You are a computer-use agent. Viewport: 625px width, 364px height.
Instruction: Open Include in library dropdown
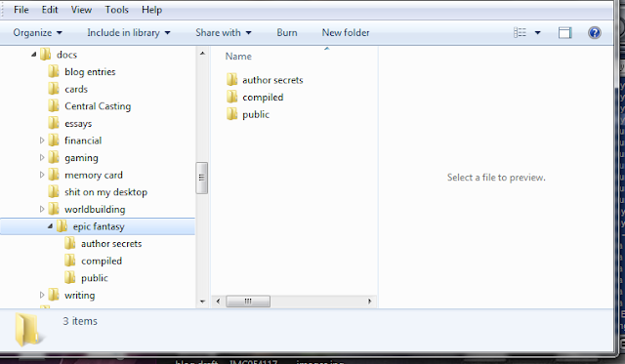[x=129, y=32]
